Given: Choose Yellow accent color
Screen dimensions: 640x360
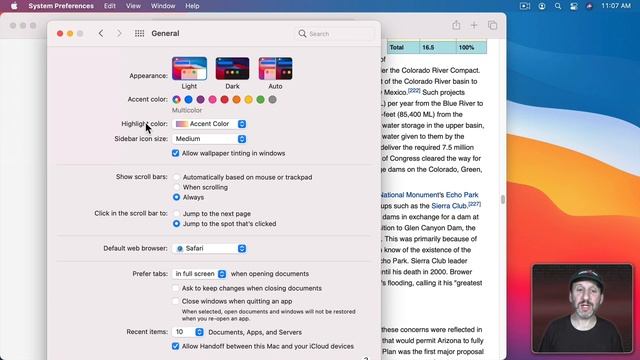Looking at the screenshot, I should tap(249, 99).
